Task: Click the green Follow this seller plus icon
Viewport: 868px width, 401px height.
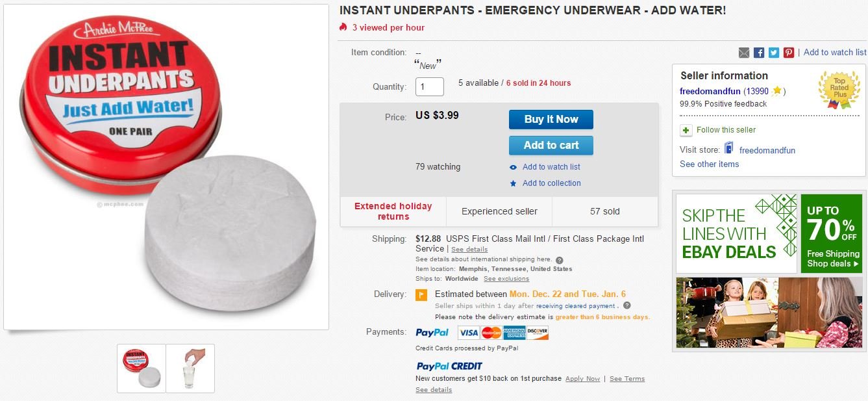Action: pyautogui.click(x=686, y=130)
